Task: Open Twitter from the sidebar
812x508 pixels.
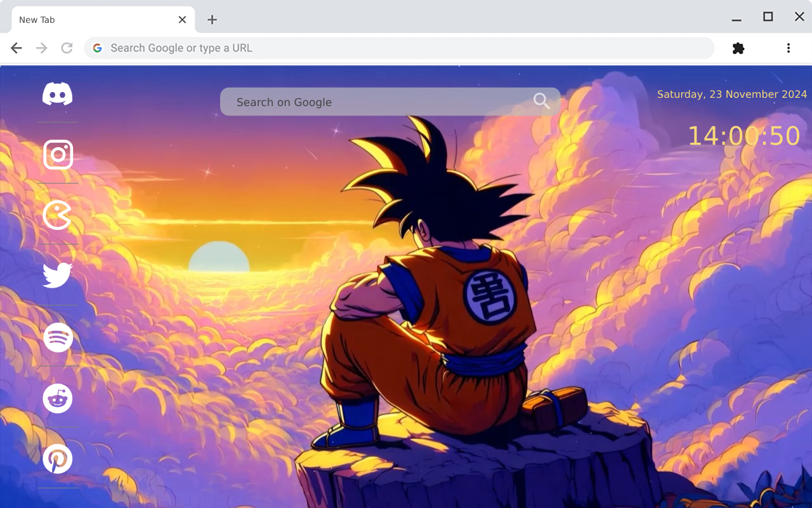Action: coord(58,274)
